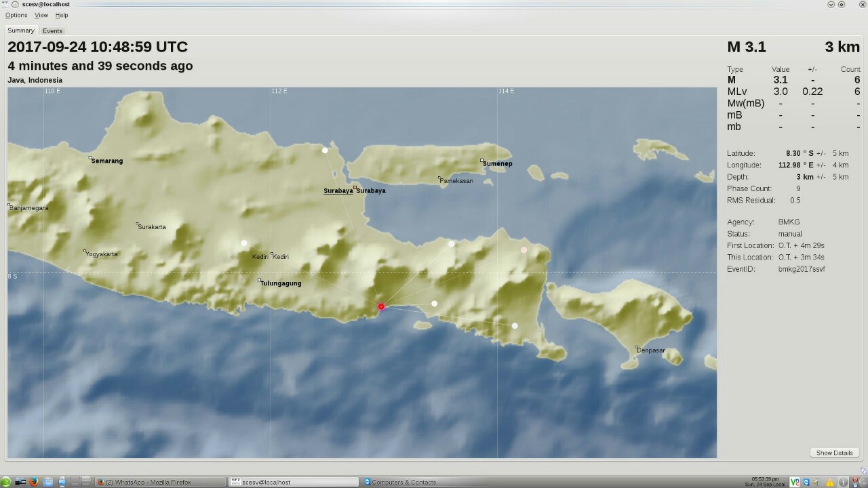Switch to the Events tab
The width and height of the screenshot is (868, 488).
click(52, 30)
